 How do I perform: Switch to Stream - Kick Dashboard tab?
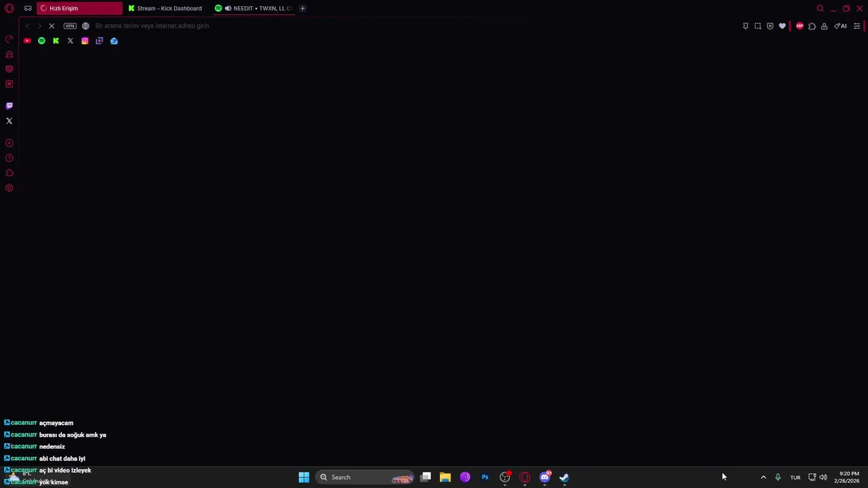click(165, 8)
